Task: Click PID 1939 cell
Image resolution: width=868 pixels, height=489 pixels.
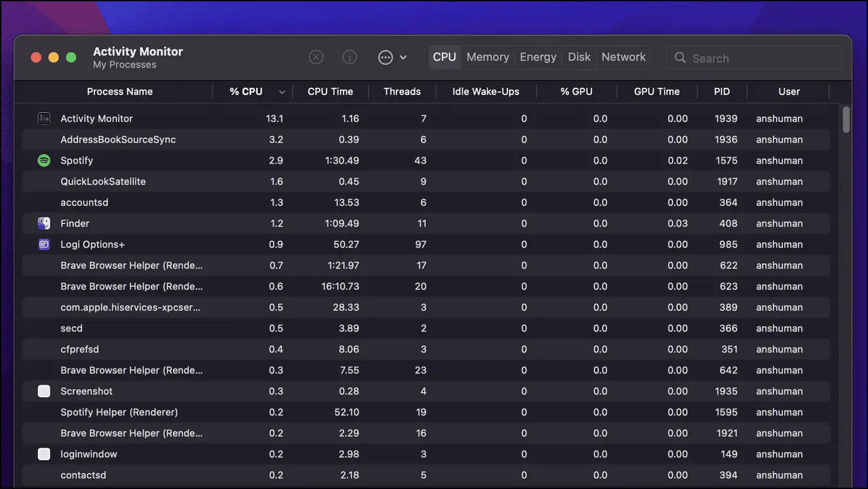Action: tap(726, 119)
